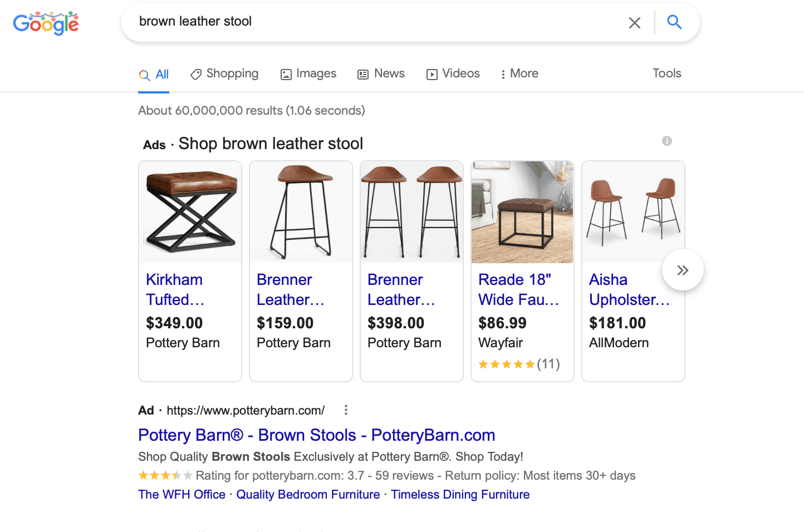Open the Reade 18" Wide Wayfair product image
The height and width of the screenshot is (532, 804).
[x=522, y=212]
